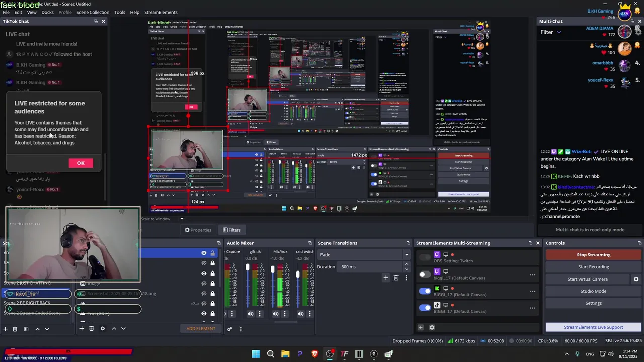
Task: Open options for Kick BIGGI_17 output
Action: [532, 291]
